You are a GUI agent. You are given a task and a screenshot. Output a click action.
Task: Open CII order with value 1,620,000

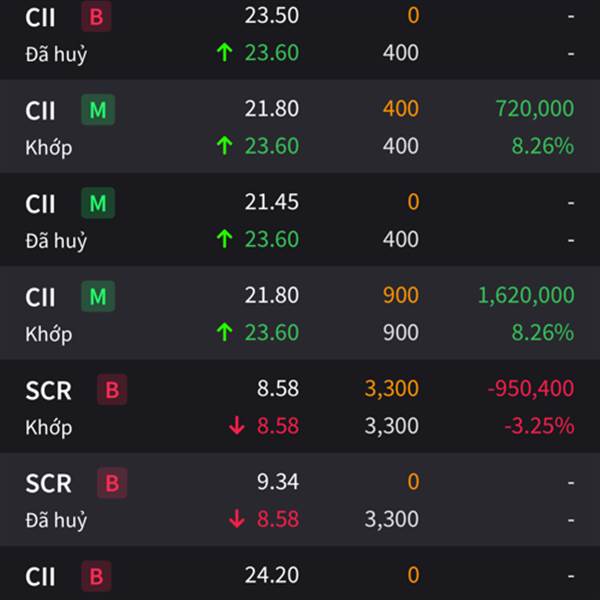(x=300, y=313)
